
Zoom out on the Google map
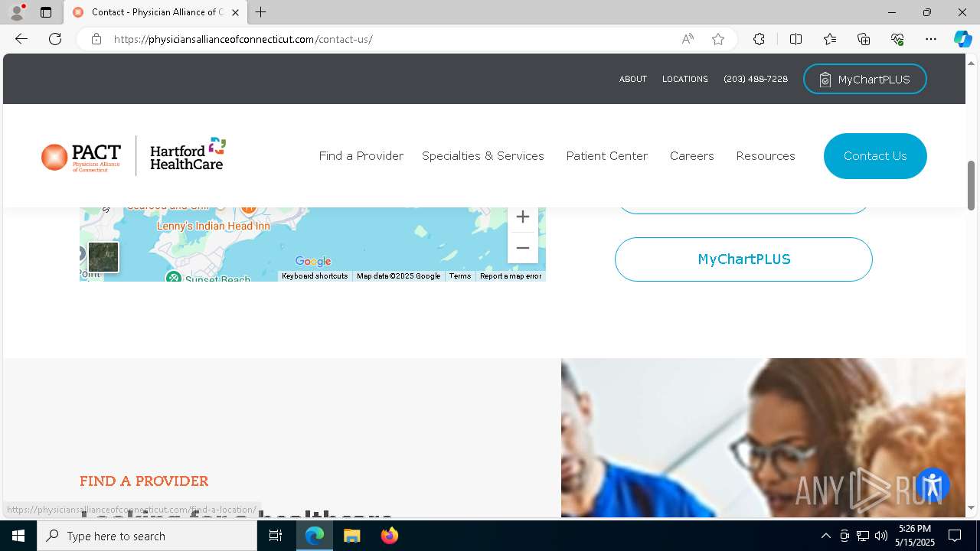coord(523,248)
